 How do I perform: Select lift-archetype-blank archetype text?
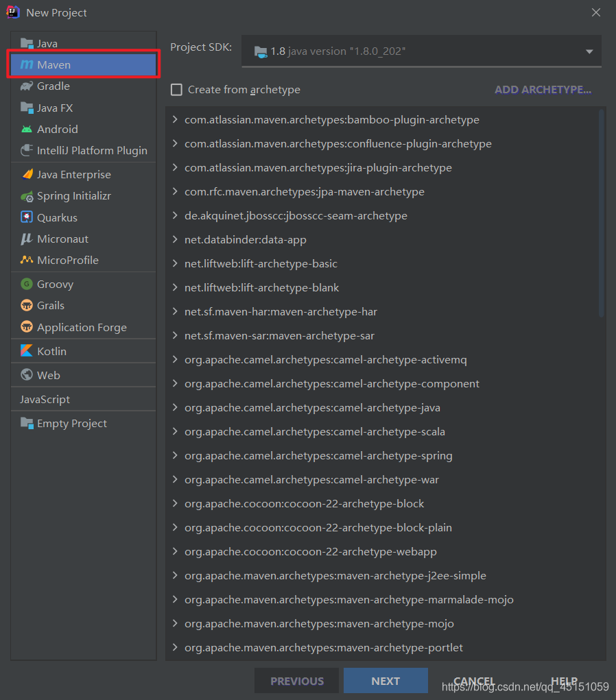click(262, 287)
